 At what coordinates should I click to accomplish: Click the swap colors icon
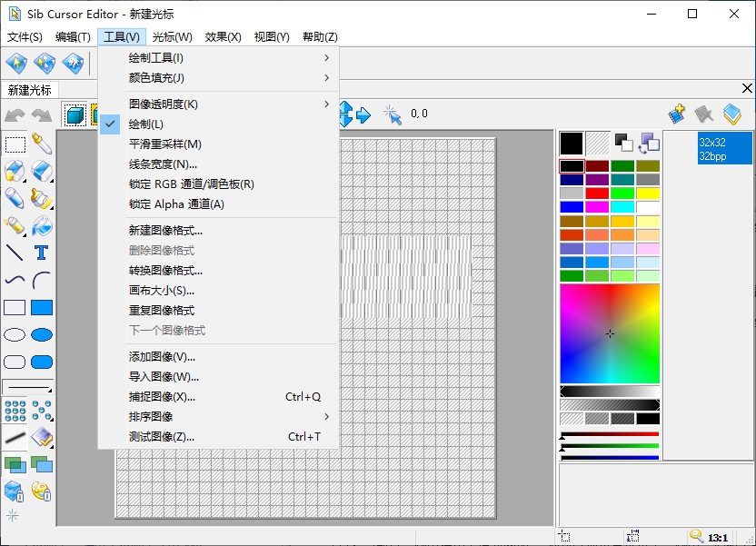pos(649,143)
